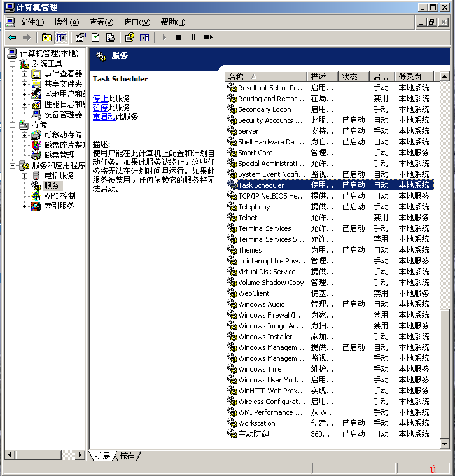Expand the 事件查看器 tree node

(x=25, y=74)
